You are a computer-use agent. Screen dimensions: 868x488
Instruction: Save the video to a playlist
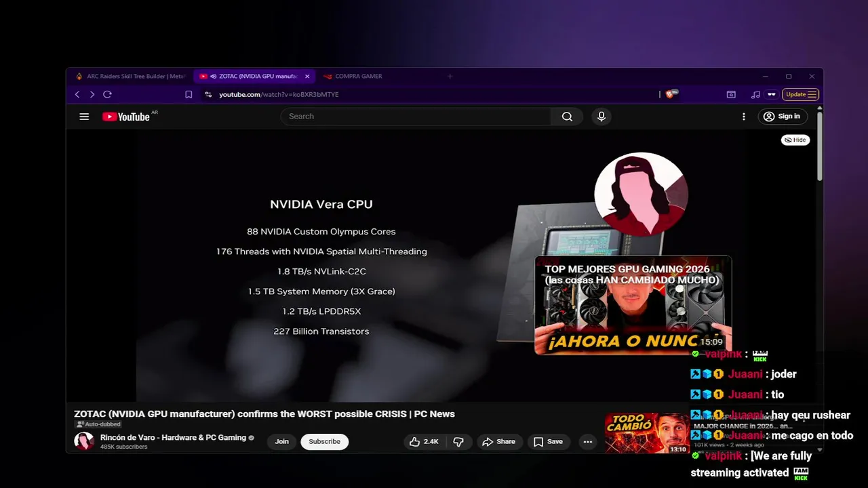coord(548,442)
